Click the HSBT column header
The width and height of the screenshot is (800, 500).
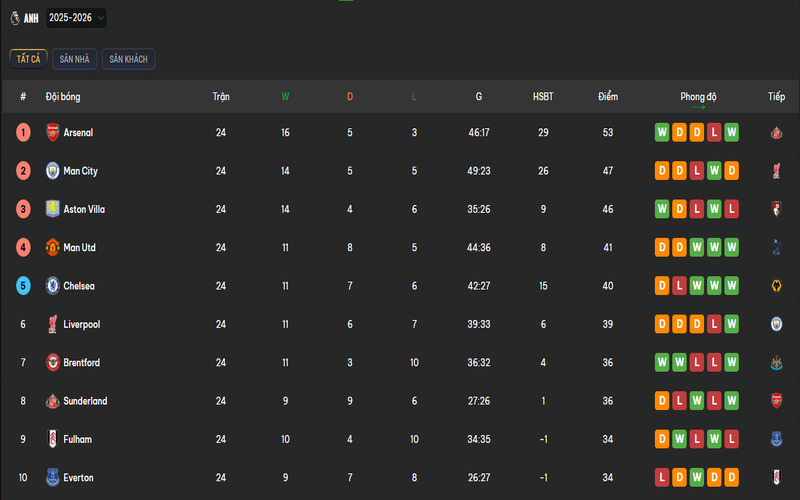tap(543, 97)
